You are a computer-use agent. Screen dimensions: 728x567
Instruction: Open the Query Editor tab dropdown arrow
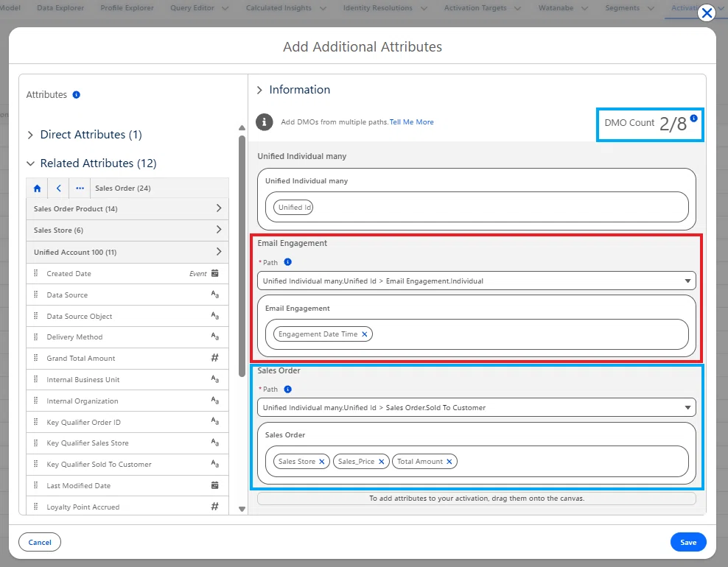225,8
